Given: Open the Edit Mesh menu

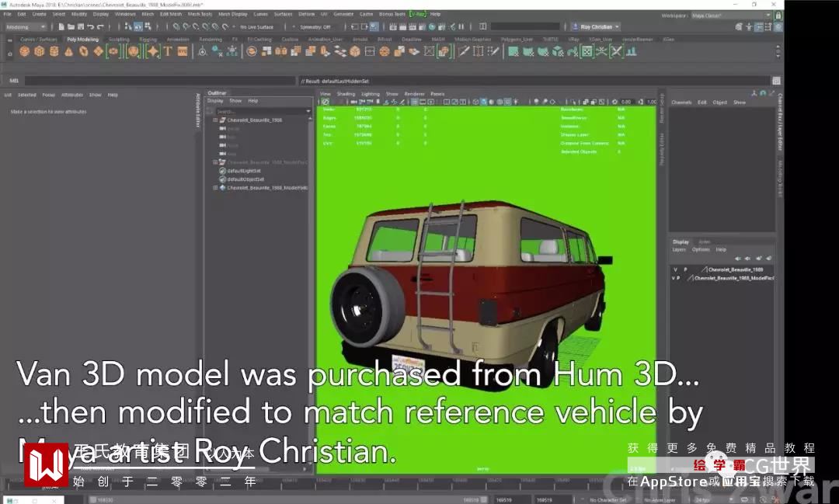Looking at the screenshot, I should (171, 15).
